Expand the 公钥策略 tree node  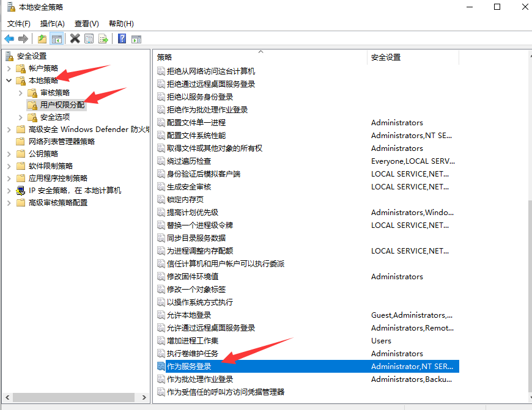[x=9, y=154]
